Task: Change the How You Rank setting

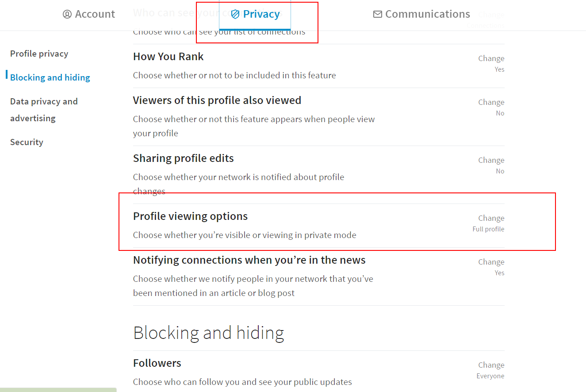Action: click(491, 58)
